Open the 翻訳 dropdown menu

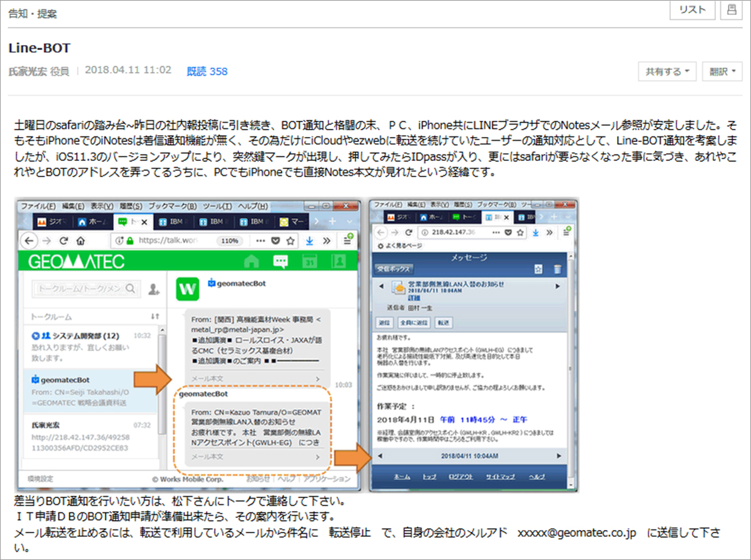(722, 71)
